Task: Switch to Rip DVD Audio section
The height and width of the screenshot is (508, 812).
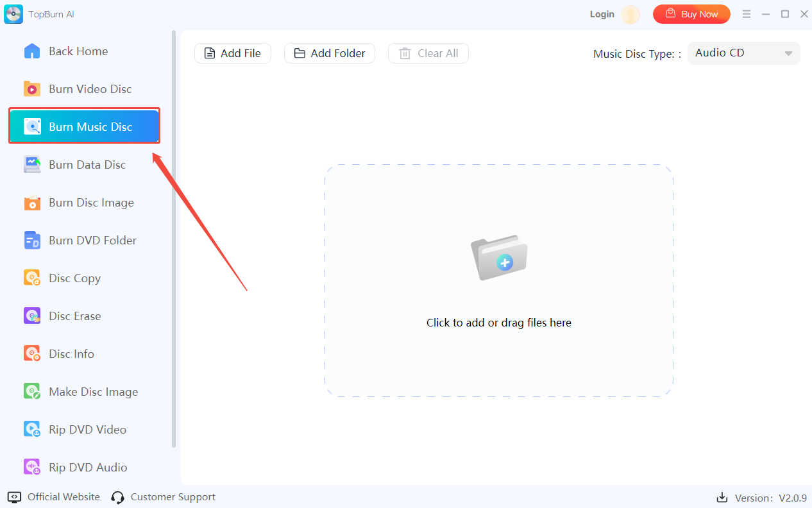Action: point(88,468)
